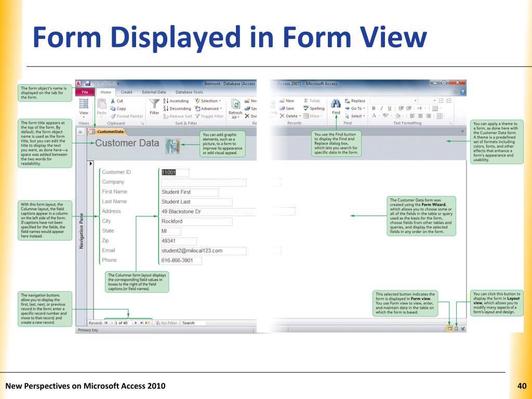
Task: Open the More dropdown in Records group
Action: (313, 116)
